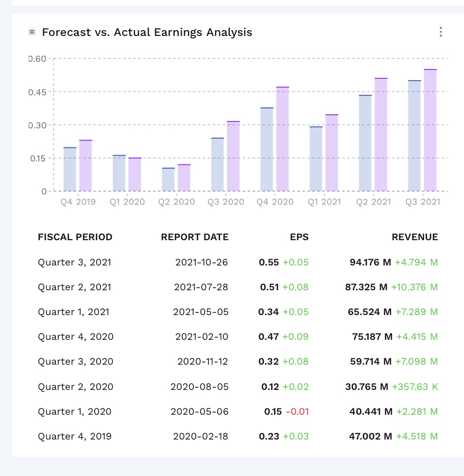The height and width of the screenshot is (476, 464).
Task: Click the 2021-07-28 report date
Action: click(201, 287)
